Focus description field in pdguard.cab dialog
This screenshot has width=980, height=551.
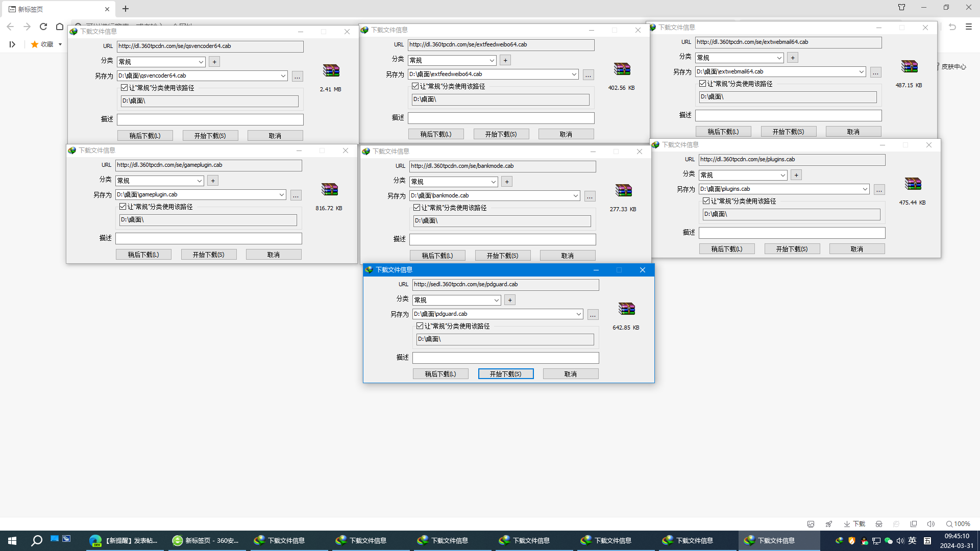click(506, 358)
